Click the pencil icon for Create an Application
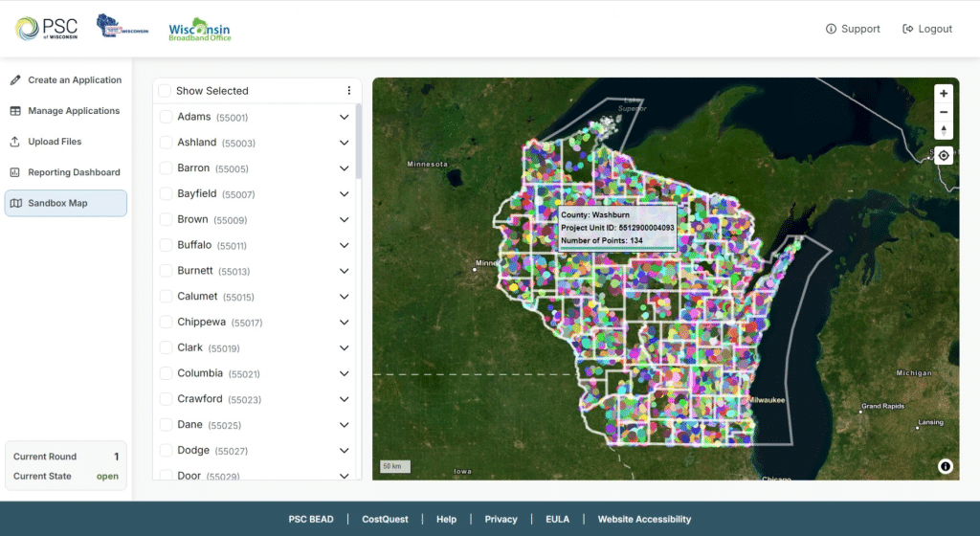Image resolution: width=980 pixels, height=536 pixels. (x=15, y=80)
